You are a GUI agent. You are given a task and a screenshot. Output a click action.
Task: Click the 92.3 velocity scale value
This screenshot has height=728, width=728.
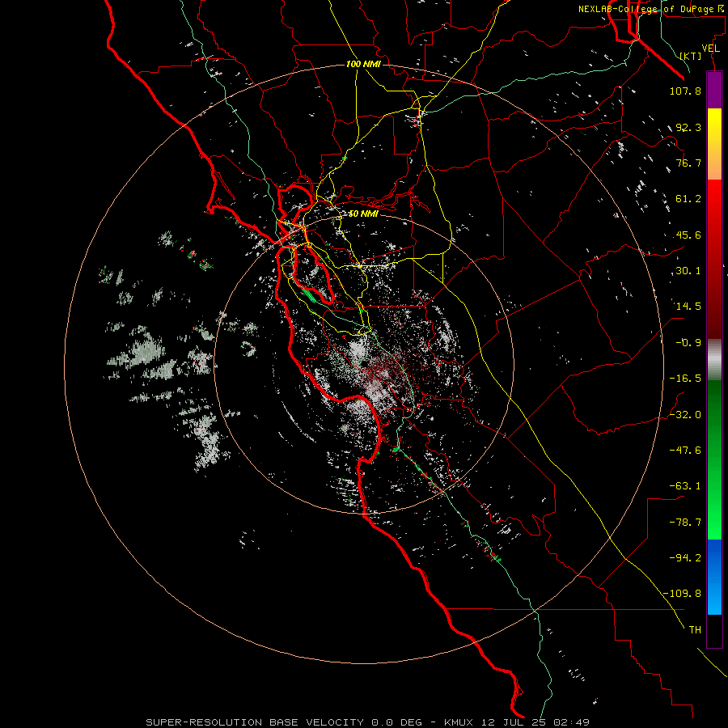(x=688, y=127)
